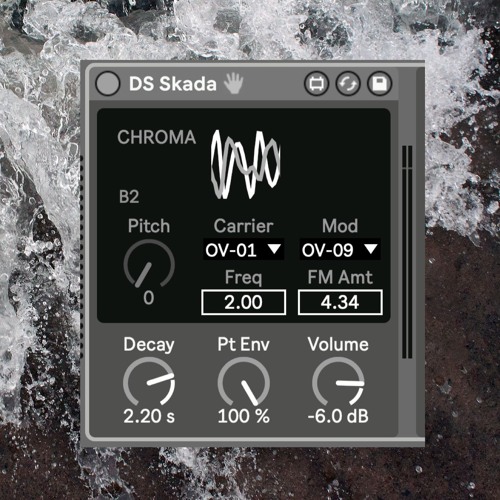Open the show/hide presets icon
The width and height of the screenshot is (500, 500).
coord(316,83)
